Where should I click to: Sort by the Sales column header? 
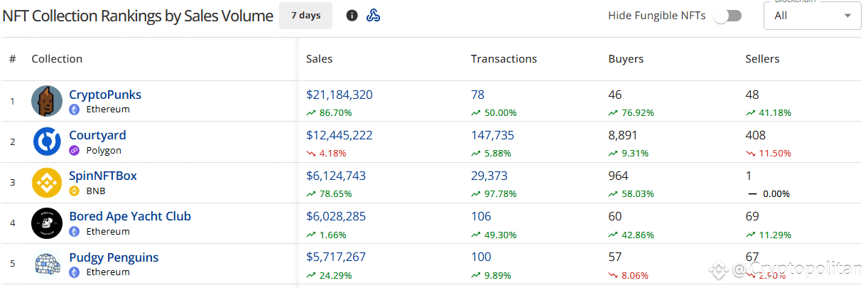(320, 59)
